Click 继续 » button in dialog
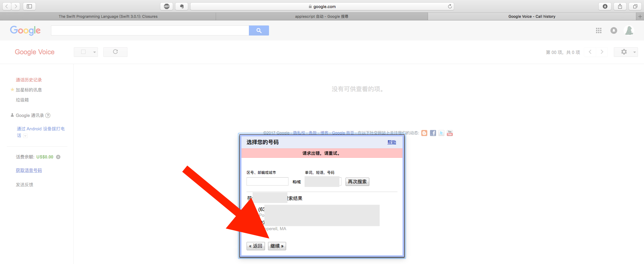The image size is (644, 264). (277, 246)
